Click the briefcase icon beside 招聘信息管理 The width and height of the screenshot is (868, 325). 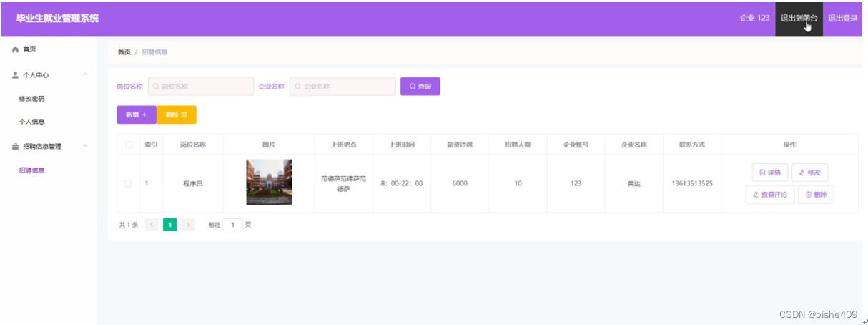point(16,146)
